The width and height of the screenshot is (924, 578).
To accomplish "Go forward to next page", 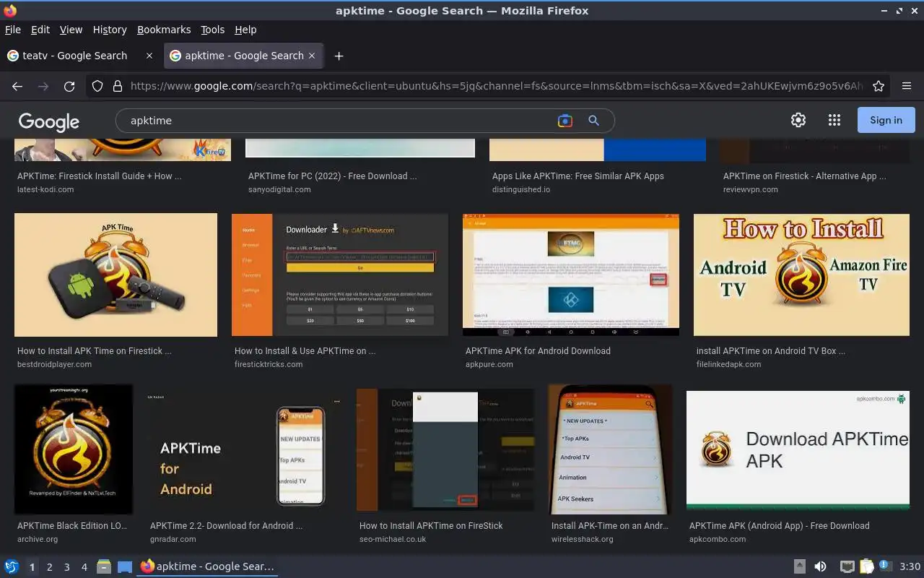I will point(43,86).
